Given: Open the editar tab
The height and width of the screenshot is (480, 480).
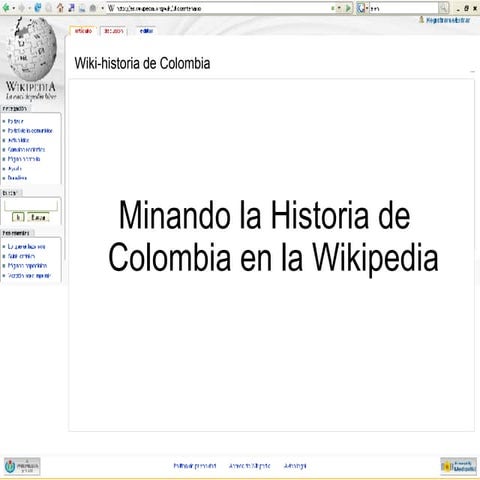Looking at the screenshot, I should pyautogui.click(x=146, y=31).
